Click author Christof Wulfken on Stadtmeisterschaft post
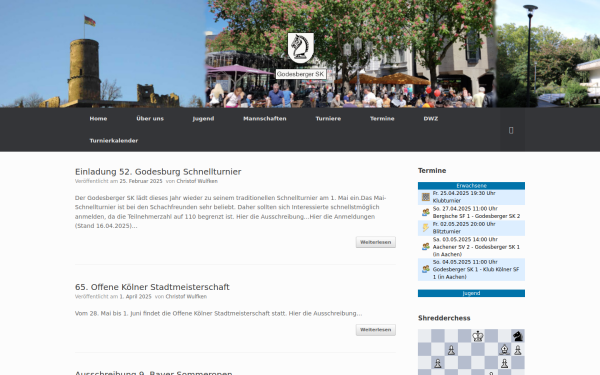The width and height of the screenshot is (600, 375). pyautogui.click(x=186, y=297)
